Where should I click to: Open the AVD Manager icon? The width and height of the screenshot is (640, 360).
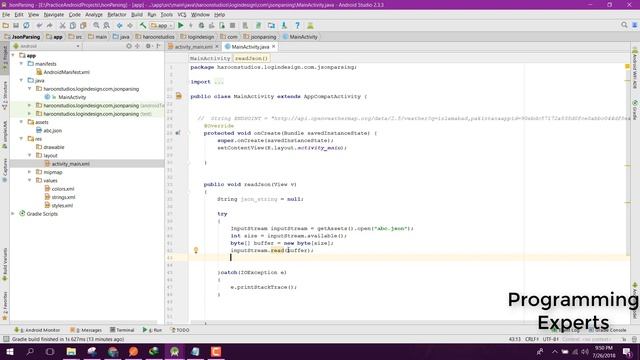click(245, 25)
